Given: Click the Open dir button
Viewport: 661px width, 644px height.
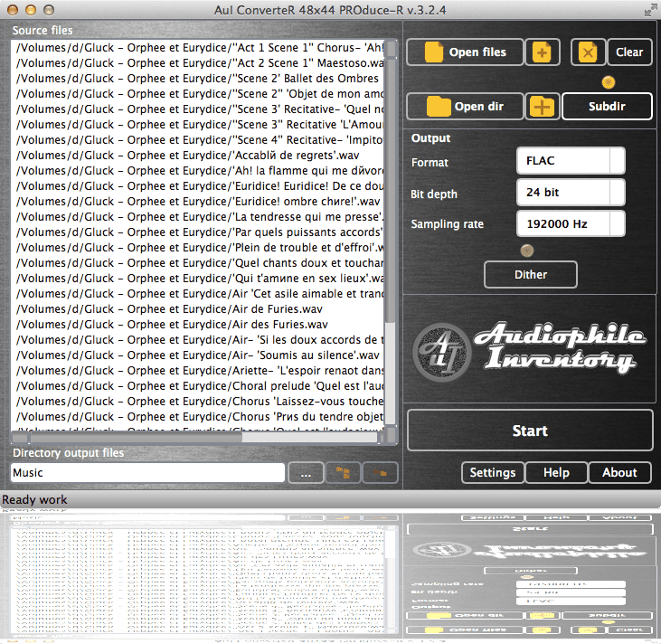Looking at the screenshot, I should (x=465, y=107).
